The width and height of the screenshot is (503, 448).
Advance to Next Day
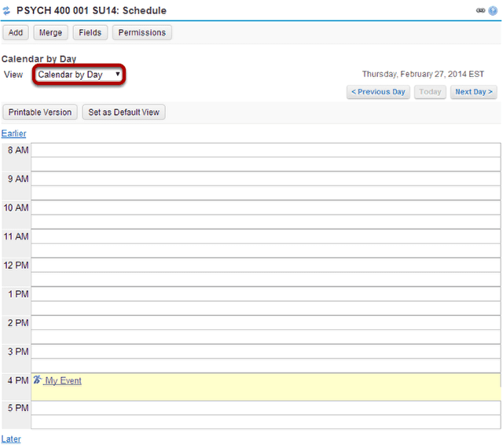pyautogui.click(x=473, y=92)
